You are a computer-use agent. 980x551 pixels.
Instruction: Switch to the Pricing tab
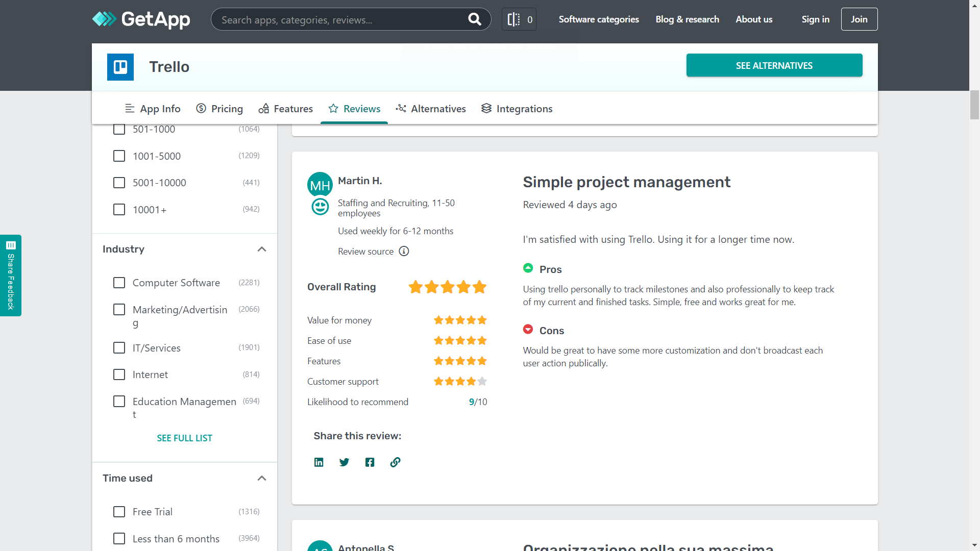point(219,108)
